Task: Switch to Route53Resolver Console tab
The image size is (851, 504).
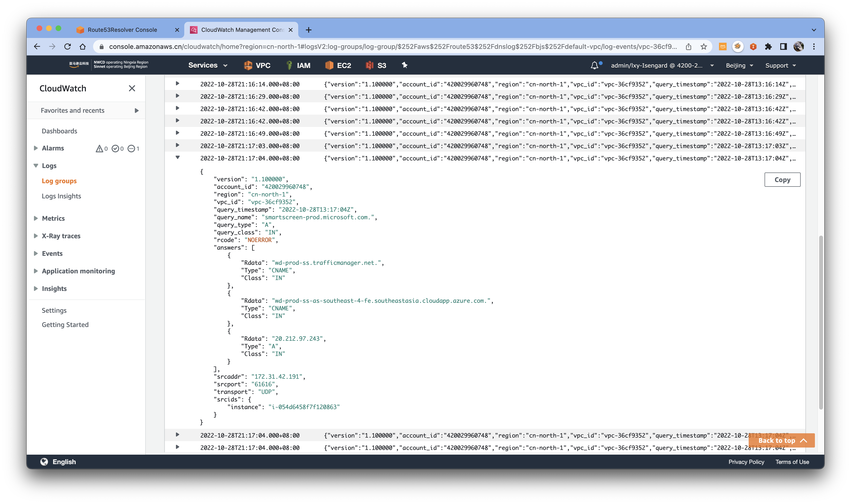Action: click(122, 30)
